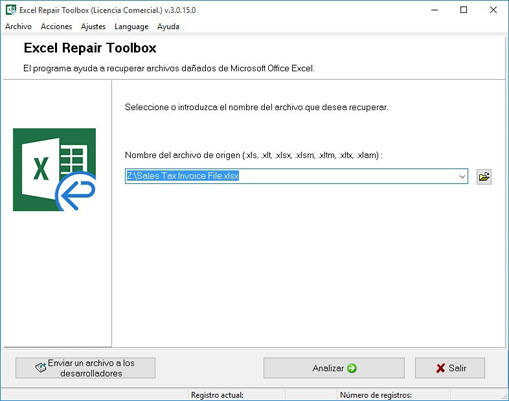Screen dimensions: 509x401
Task: Open the Language menu
Action: (131, 26)
